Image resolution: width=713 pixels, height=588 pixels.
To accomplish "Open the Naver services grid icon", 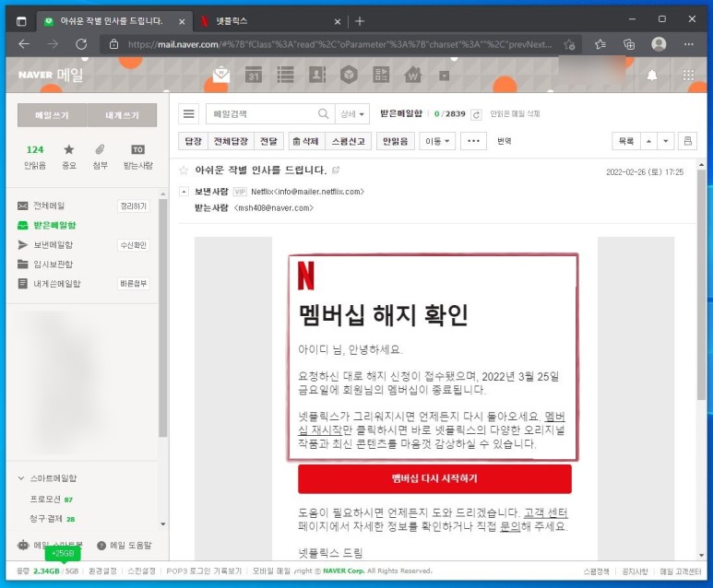I will pos(688,75).
